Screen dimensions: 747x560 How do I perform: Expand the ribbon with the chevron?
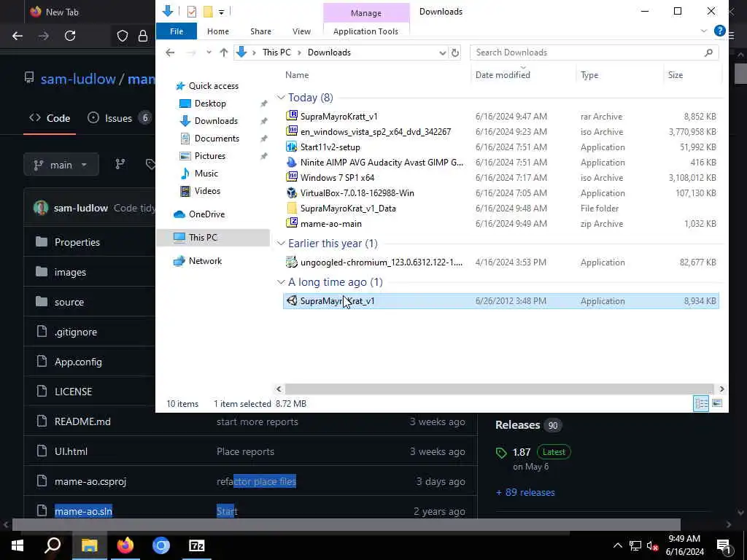click(x=704, y=31)
